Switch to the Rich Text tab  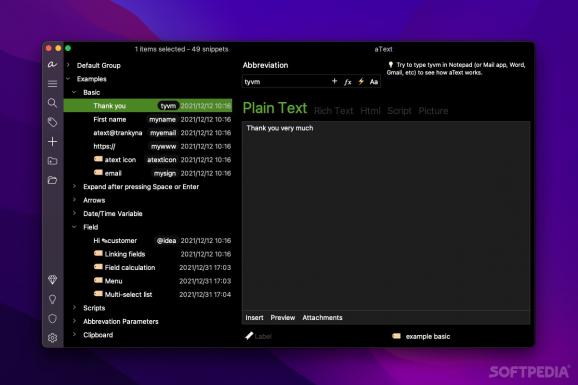click(x=334, y=111)
